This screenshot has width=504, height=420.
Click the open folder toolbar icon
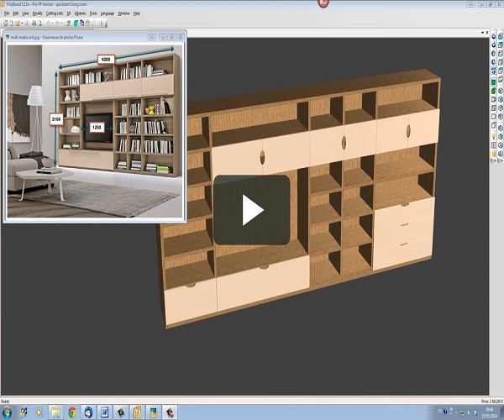17,24
